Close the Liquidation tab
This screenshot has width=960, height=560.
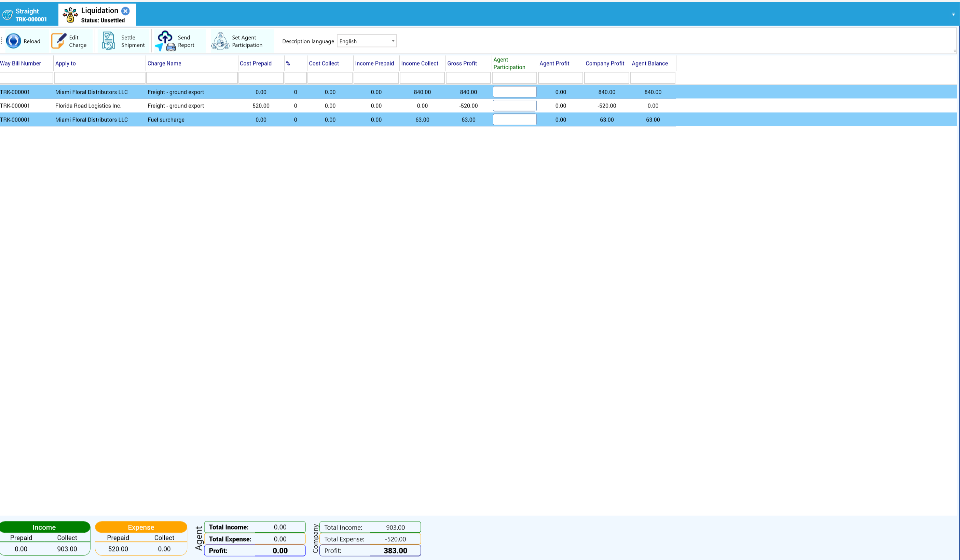125,11
